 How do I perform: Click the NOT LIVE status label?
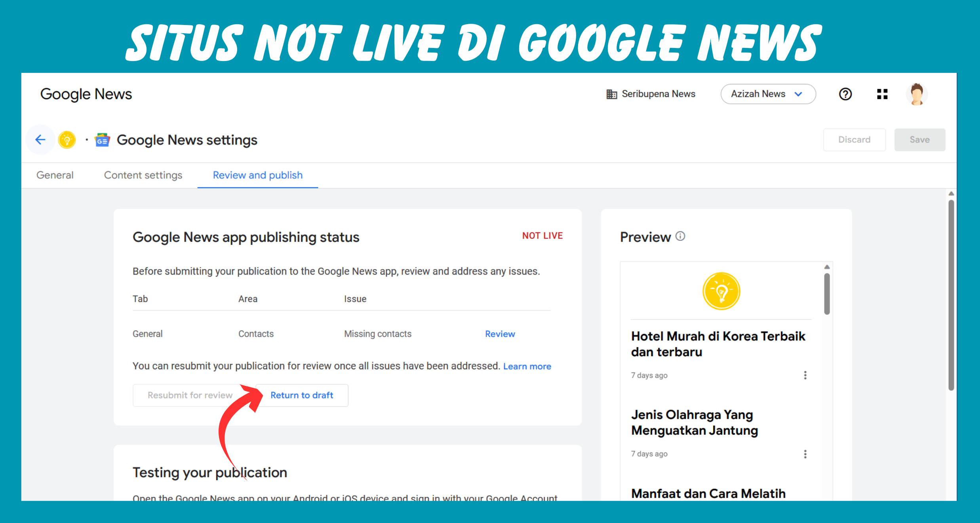pos(542,236)
